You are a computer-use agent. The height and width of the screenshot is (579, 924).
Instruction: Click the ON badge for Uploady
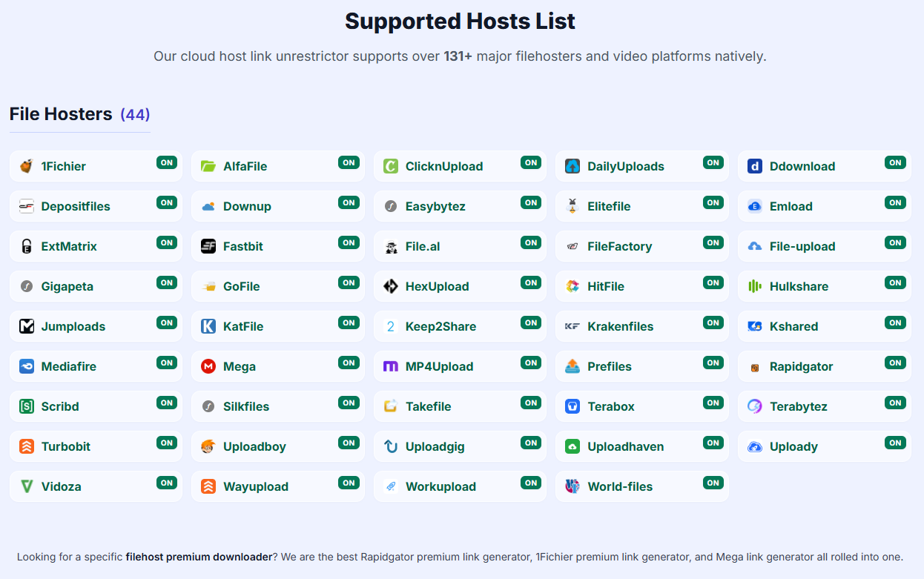pyautogui.click(x=895, y=443)
